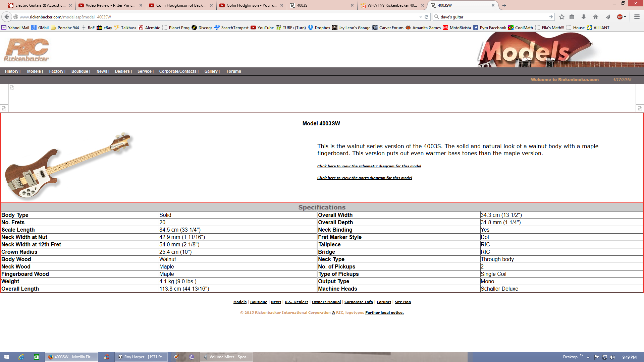Open a new tab with the plus button
This screenshot has width=644, height=362.
pyautogui.click(x=504, y=5)
